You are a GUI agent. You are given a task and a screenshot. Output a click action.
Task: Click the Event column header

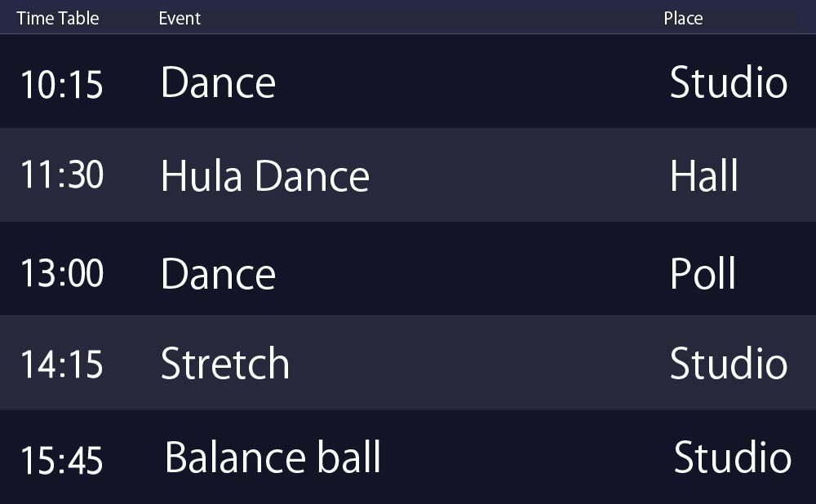(180, 18)
